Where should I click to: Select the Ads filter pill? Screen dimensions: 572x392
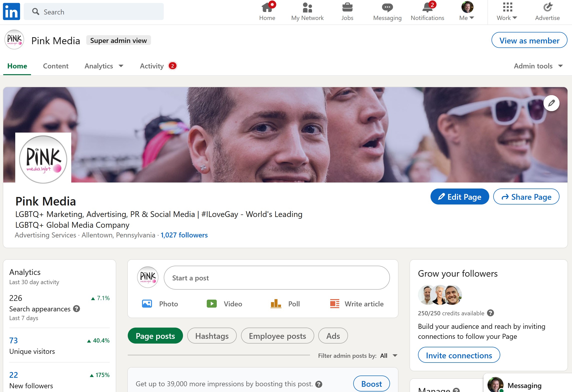[x=333, y=336]
